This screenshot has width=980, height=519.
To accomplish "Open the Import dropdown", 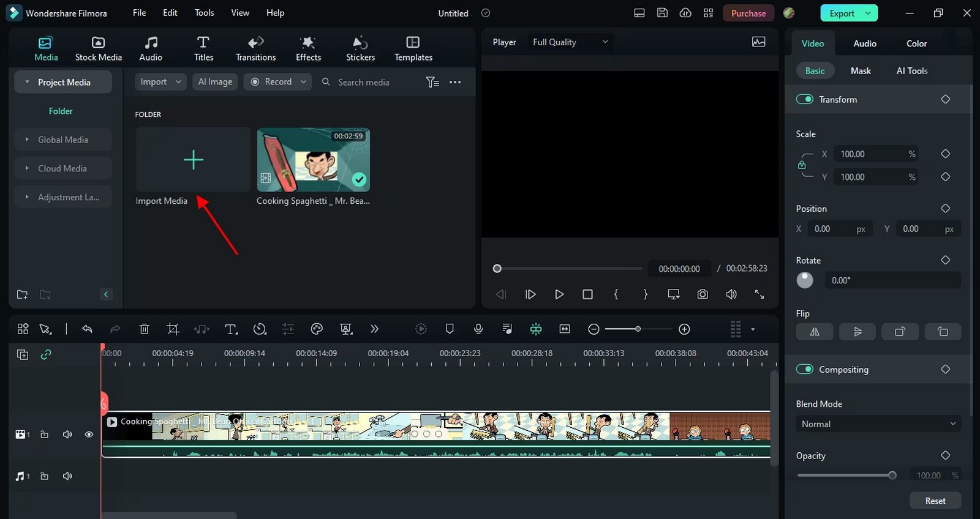I will tap(161, 82).
